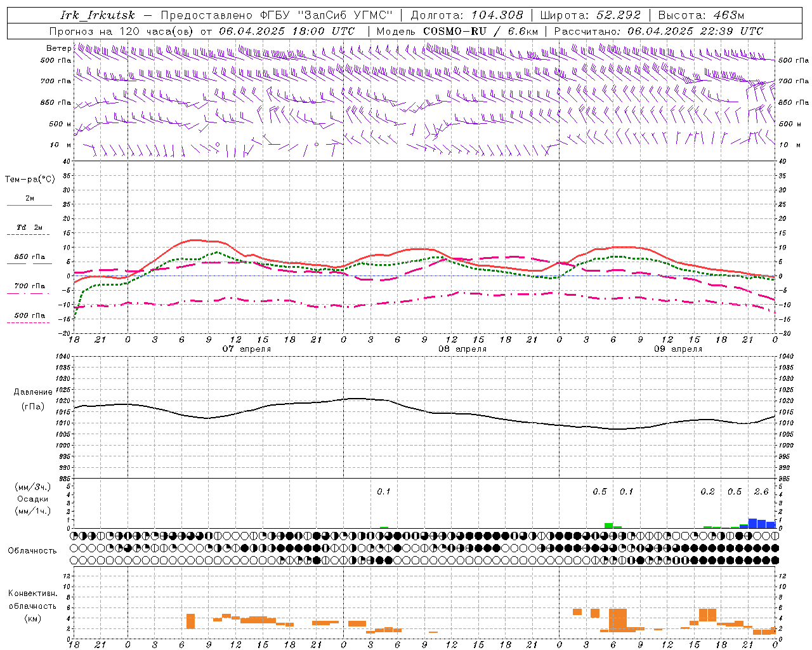This screenshot has width=812, height=650.
Task: Select the Td 2м dew point legend entry
Action: point(30,227)
